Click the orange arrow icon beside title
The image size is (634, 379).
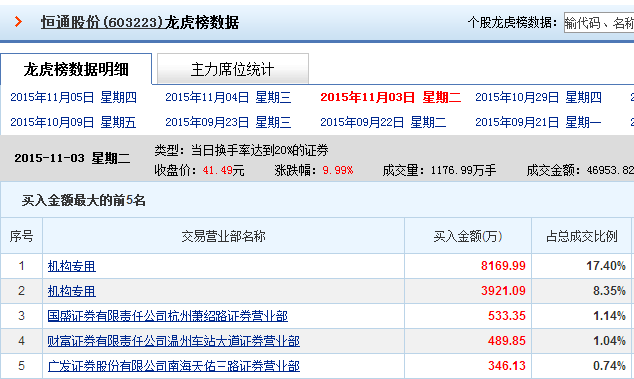(x=18, y=21)
